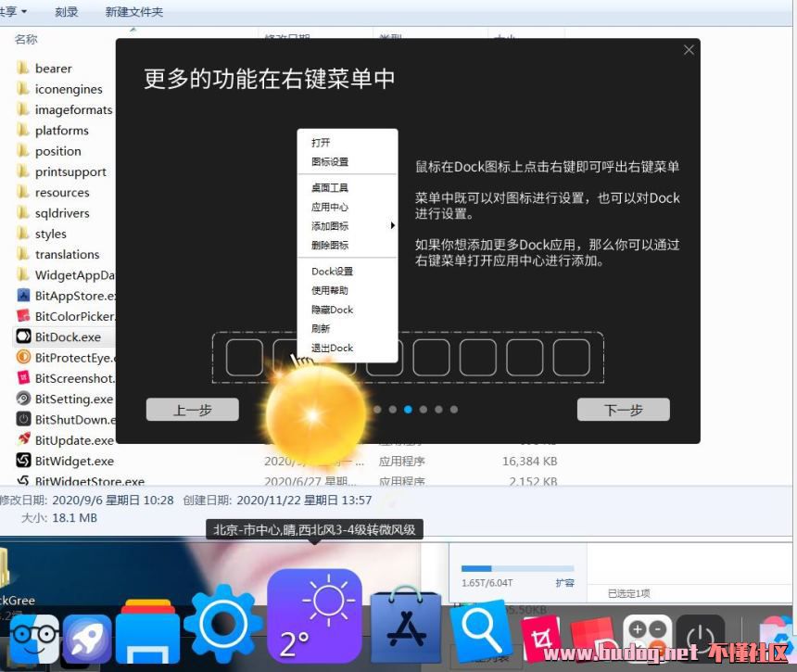Viewport: 797px width, 672px height.
Task: Open the 共享 dropdown in Explorer toolbar
Action: (x=13, y=12)
